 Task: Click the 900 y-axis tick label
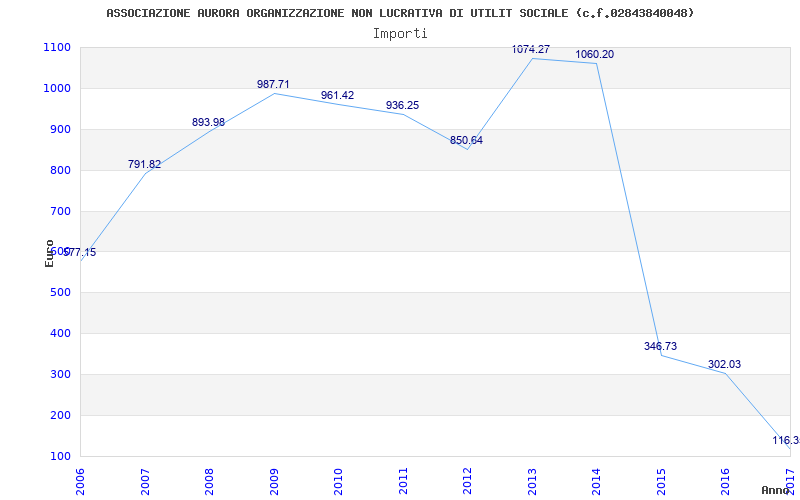(x=63, y=130)
